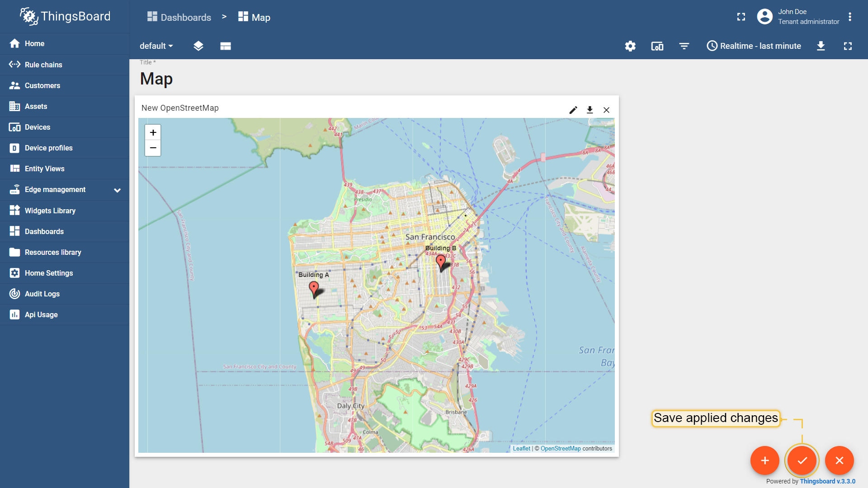Screen dimensions: 868x488
Task: Open the Home page from the sidebar
Action: tap(64, 43)
